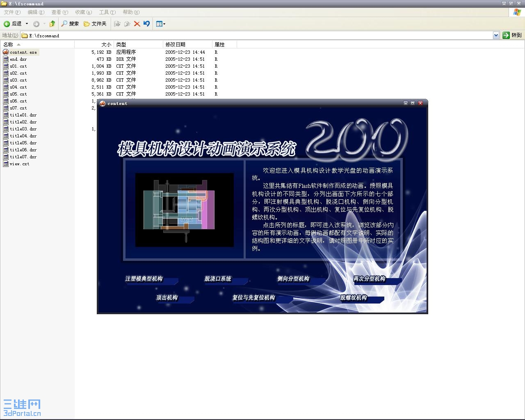Click the mold cross-section preview image
525x420 pixels.
[x=184, y=209]
